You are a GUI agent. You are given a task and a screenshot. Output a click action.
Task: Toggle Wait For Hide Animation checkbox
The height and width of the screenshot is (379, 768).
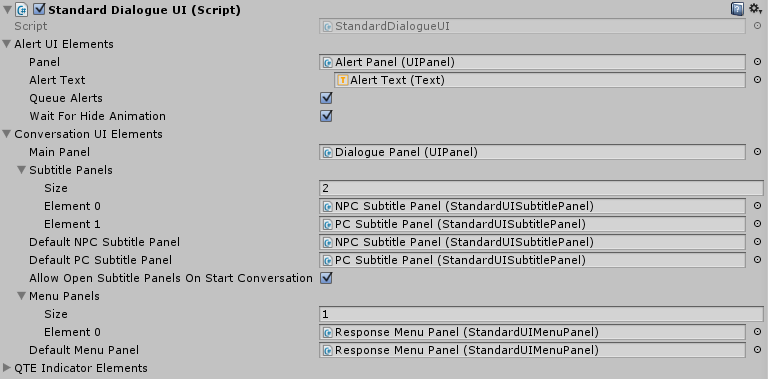(326, 116)
